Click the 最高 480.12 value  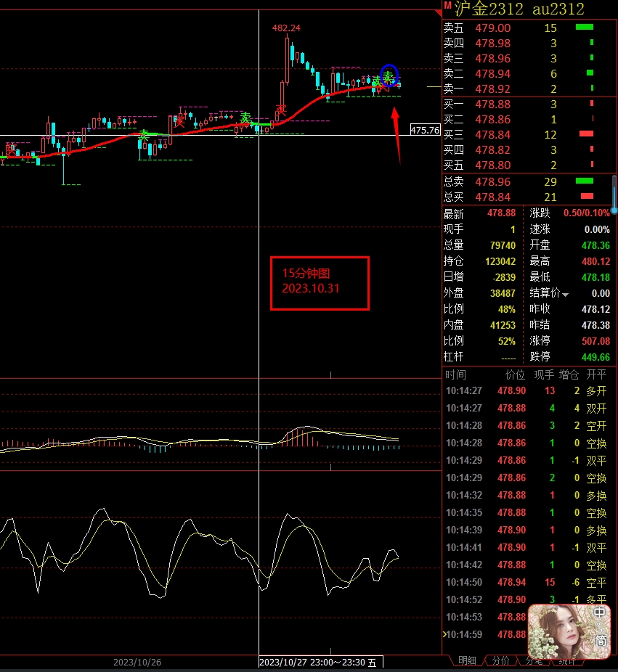pos(595,261)
